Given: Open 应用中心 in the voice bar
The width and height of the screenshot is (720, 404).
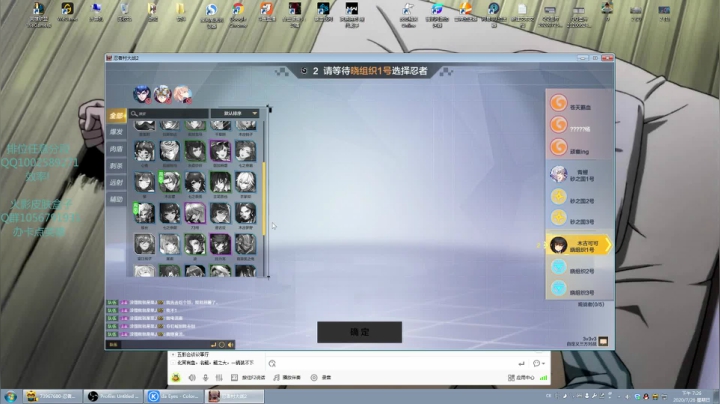Looking at the screenshot, I should click(x=521, y=377).
